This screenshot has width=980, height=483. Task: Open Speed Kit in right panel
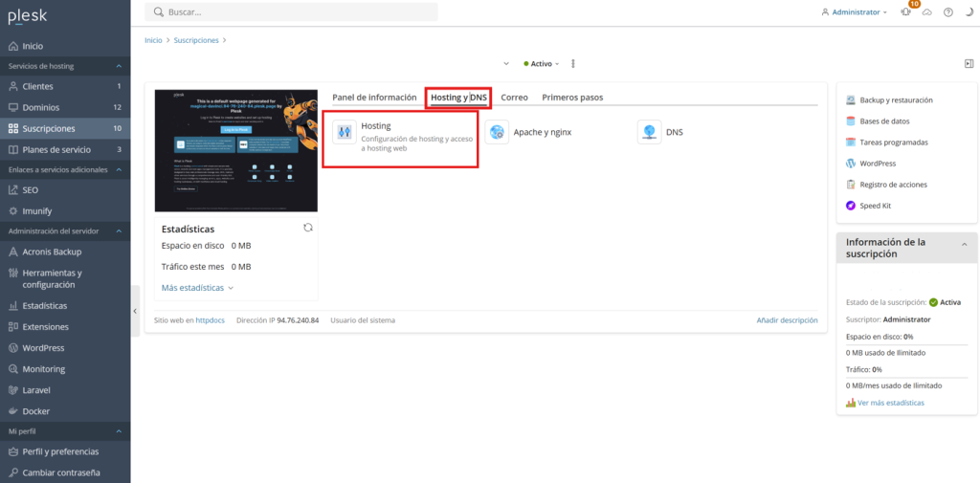(x=880, y=206)
